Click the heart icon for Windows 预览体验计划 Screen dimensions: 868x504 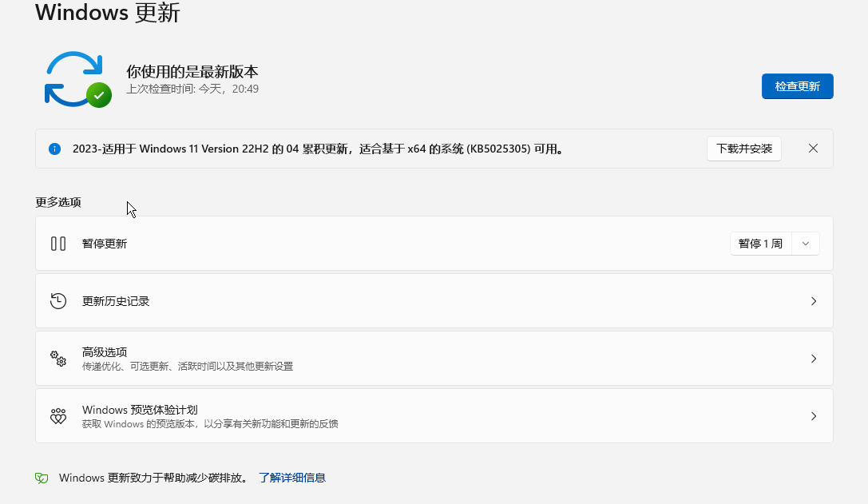pyautogui.click(x=57, y=415)
